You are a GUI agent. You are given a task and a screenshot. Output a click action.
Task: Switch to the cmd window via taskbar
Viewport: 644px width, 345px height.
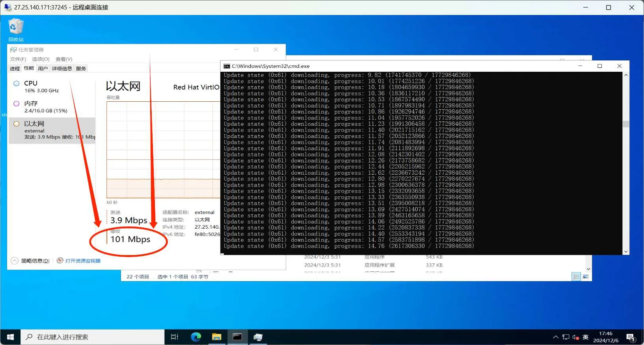pyautogui.click(x=237, y=337)
